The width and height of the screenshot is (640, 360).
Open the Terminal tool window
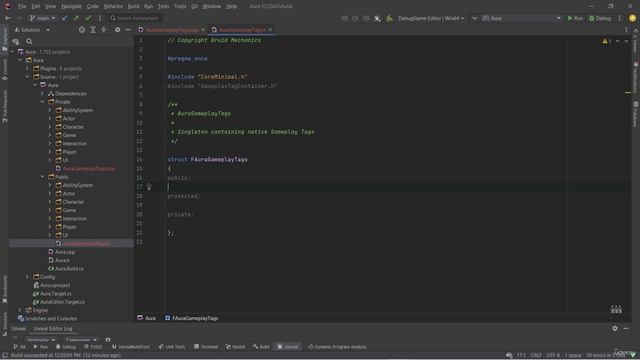(206, 347)
